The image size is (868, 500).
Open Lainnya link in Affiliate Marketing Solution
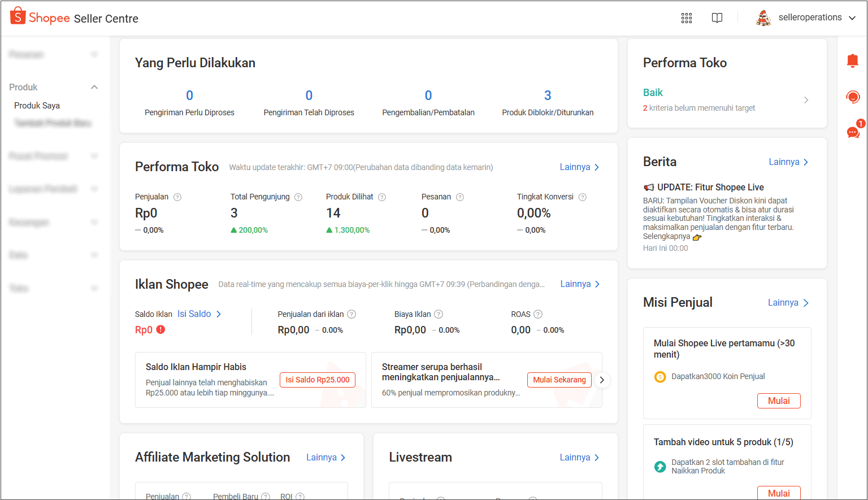(325, 458)
